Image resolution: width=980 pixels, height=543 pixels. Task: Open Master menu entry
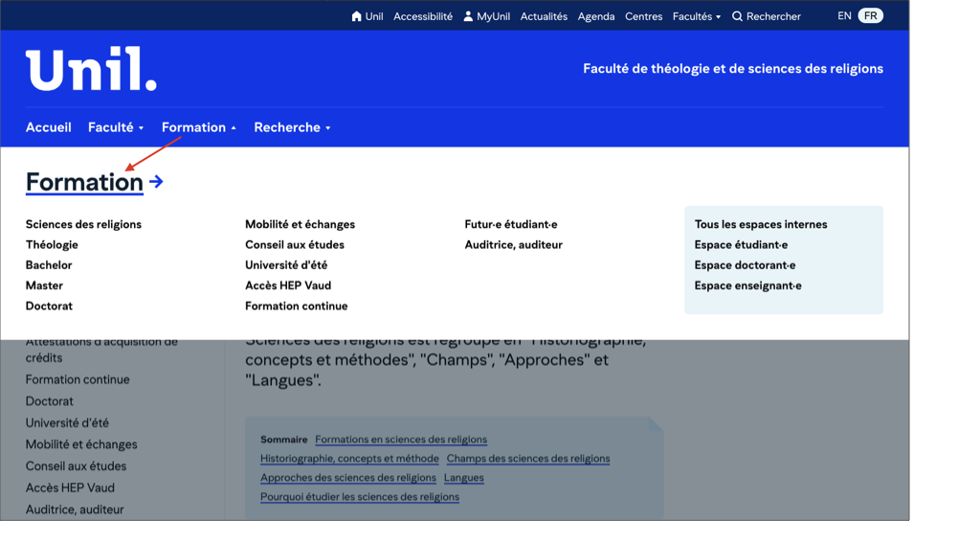[x=44, y=286]
